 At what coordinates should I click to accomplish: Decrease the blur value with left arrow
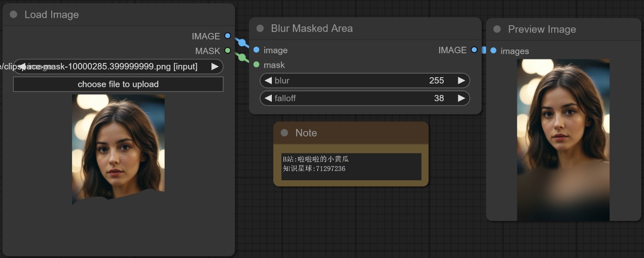coord(269,81)
